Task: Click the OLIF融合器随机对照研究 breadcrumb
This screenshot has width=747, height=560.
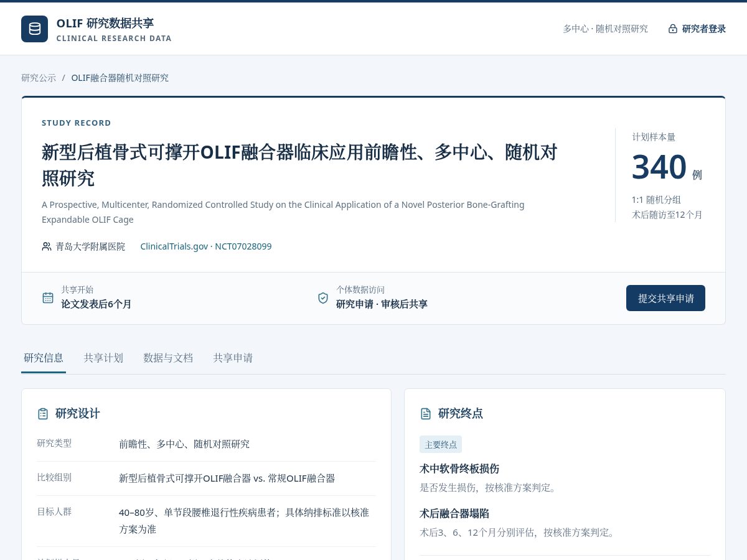Action: click(120, 78)
